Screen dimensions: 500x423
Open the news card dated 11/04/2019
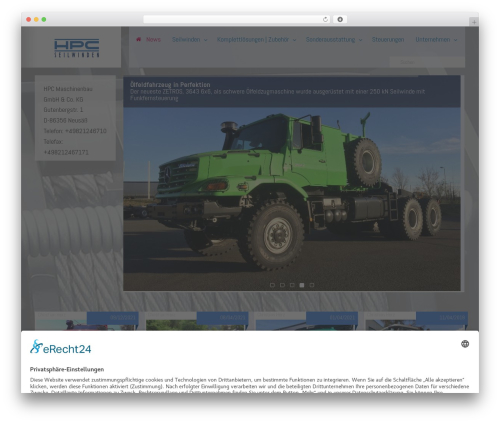(417, 321)
